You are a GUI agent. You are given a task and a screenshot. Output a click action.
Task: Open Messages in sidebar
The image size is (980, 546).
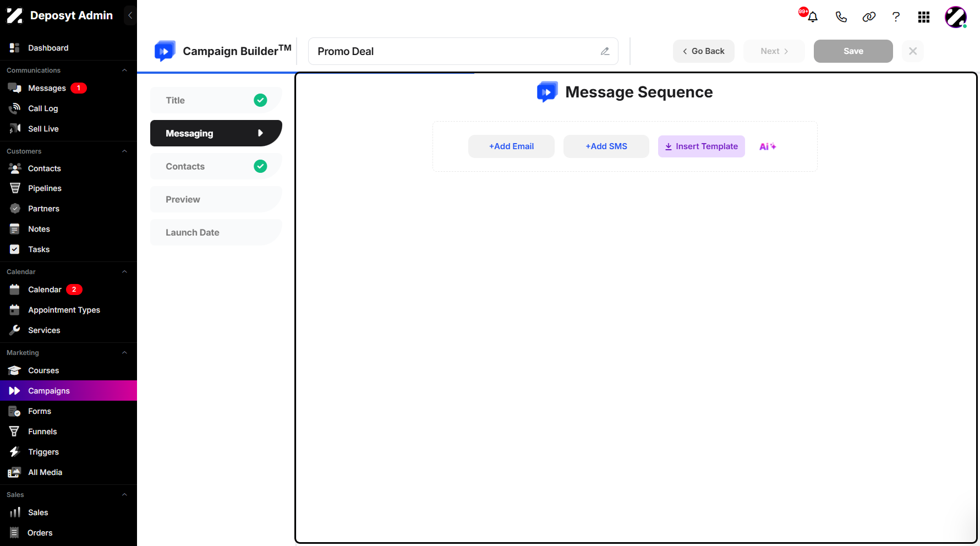[68, 88]
